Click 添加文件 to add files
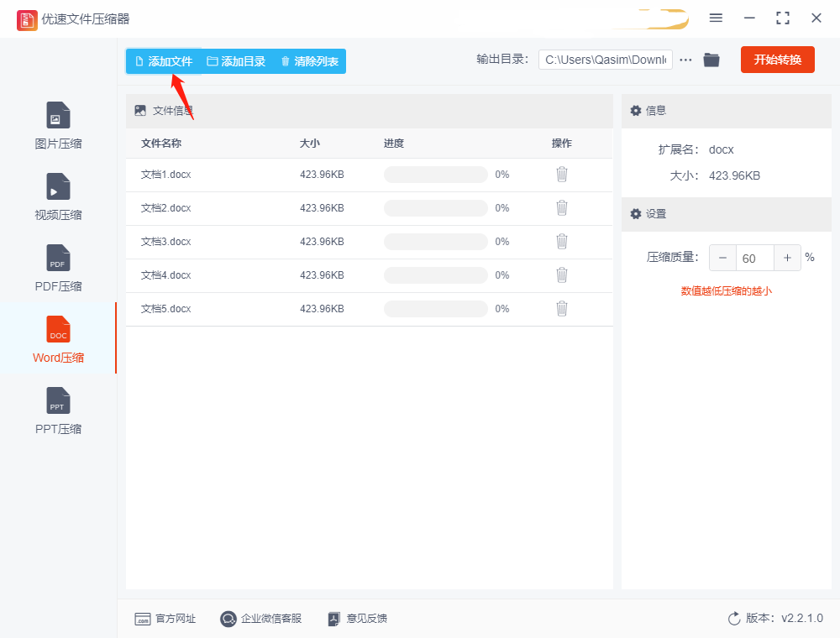The width and height of the screenshot is (840, 638). pyautogui.click(x=164, y=61)
